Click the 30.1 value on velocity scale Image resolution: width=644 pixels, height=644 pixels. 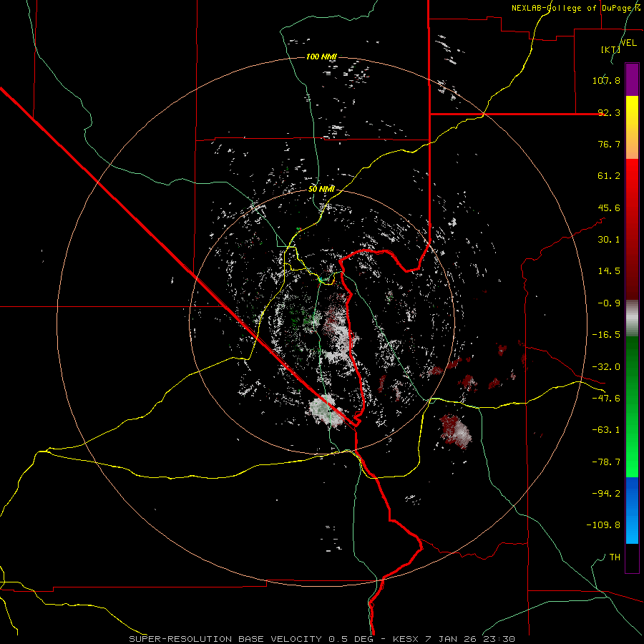point(609,240)
